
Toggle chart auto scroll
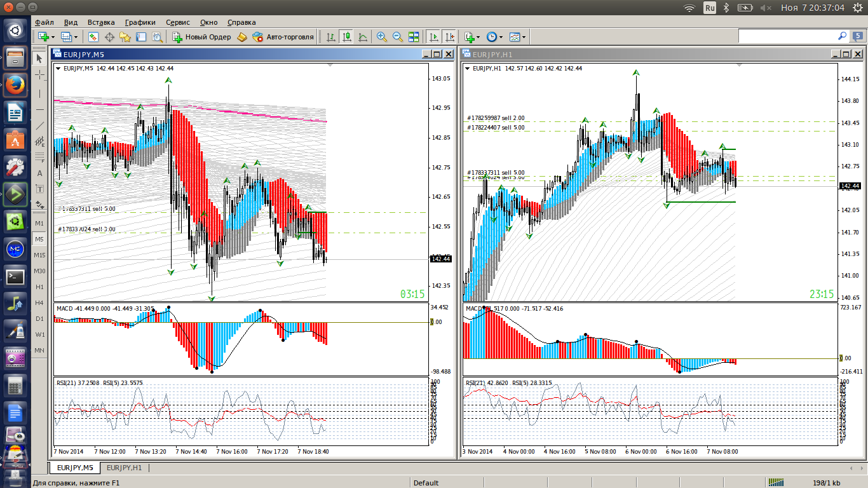(x=433, y=37)
